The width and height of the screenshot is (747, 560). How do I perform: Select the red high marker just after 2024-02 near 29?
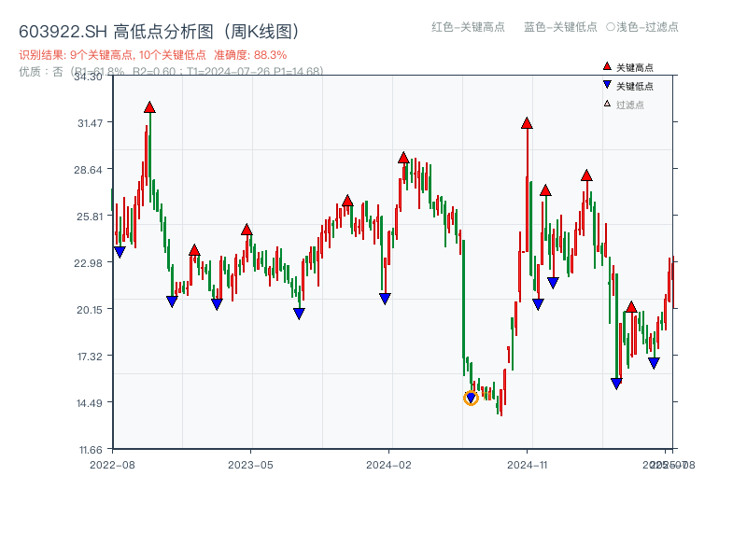pyautogui.click(x=403, y=158)
